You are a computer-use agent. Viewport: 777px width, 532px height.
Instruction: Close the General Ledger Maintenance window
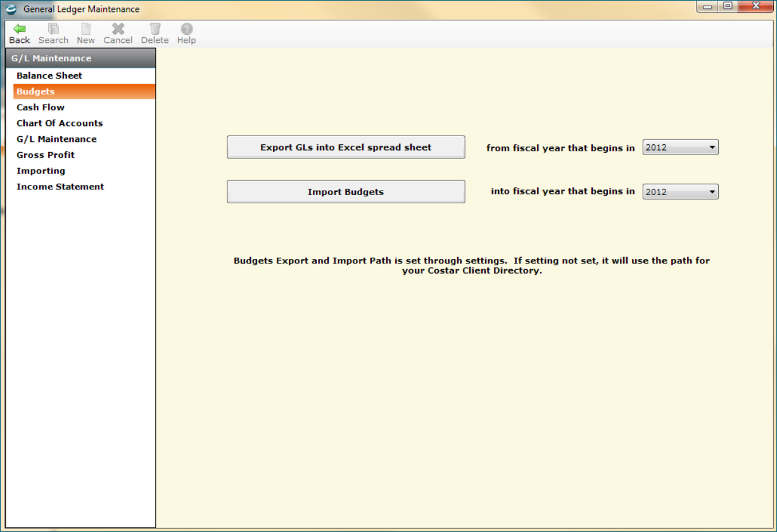(755, 7)
